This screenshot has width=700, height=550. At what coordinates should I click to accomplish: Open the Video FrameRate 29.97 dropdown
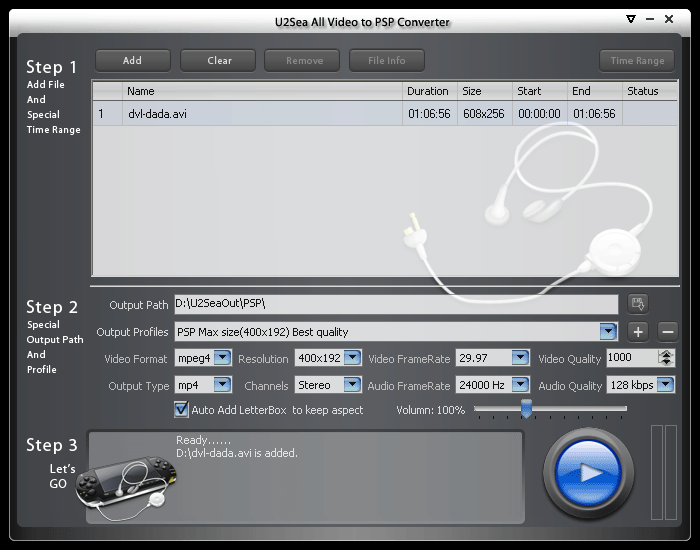(x=520, y=358)
